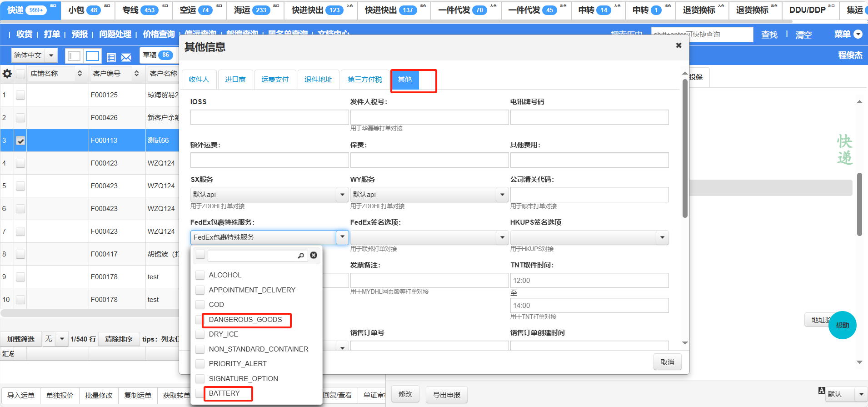Sort by 店铺名称 using its sort arrows

pyautogui.click(x=80, y=73)
